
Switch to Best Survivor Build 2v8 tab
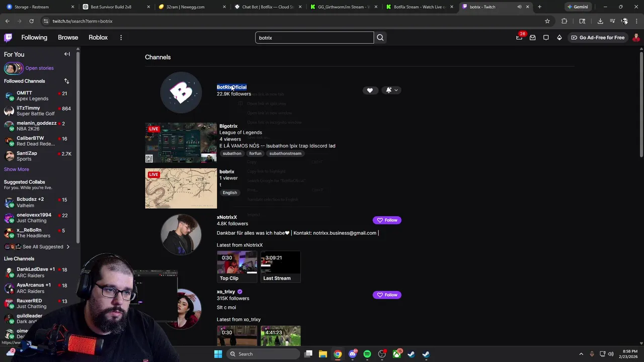pyautogui.click(x=116, y=7)
